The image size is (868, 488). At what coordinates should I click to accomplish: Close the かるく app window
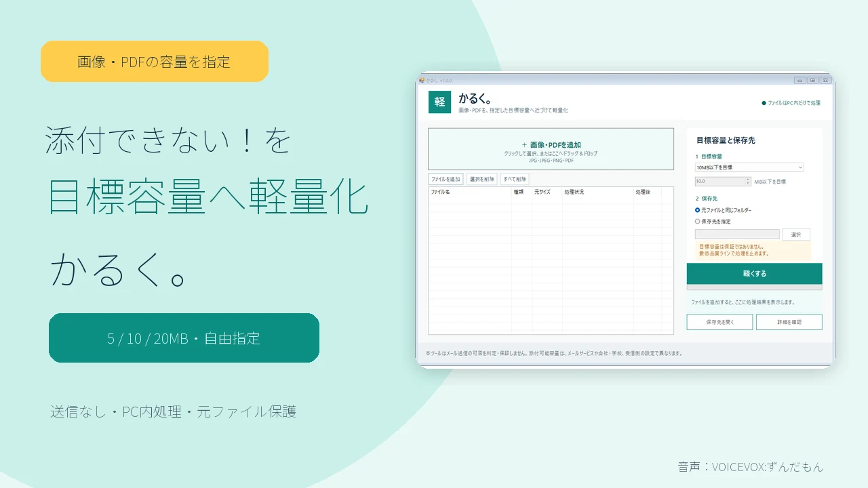(x=825, y=80)
